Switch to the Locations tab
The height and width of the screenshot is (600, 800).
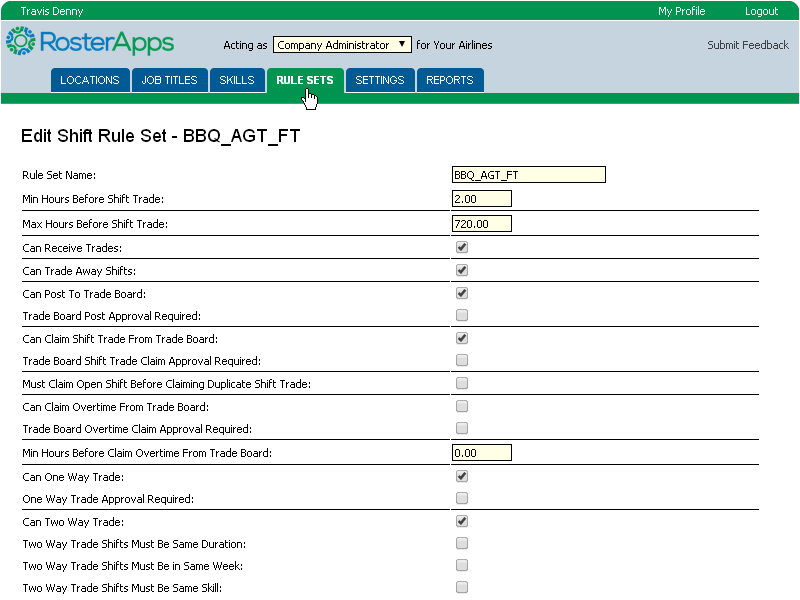(90, 80)
